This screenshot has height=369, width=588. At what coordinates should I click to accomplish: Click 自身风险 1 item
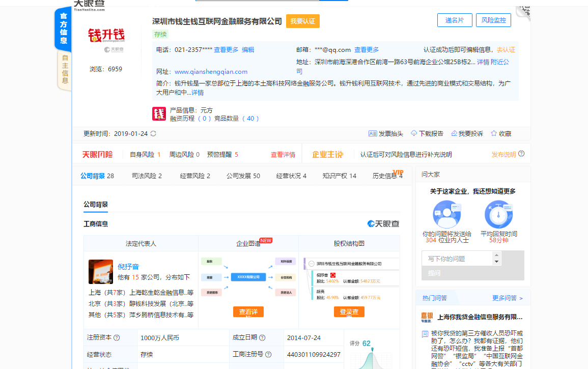(x=145, y=155)
